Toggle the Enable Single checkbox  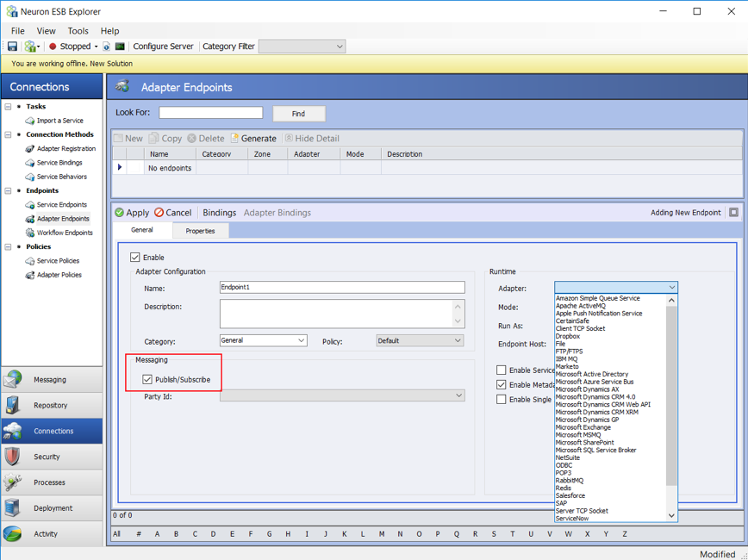pos(501,400)
